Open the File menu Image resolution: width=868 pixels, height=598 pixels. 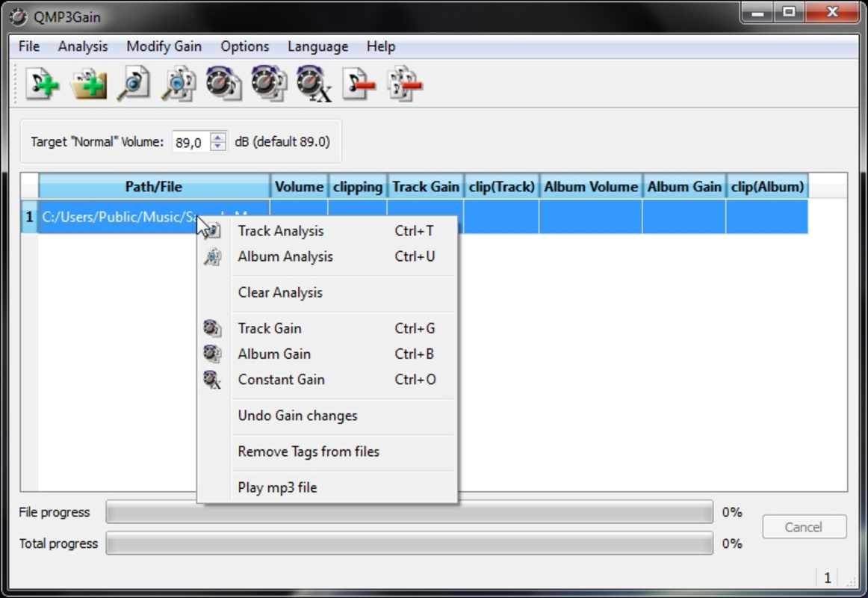click(x=29, y=46)
